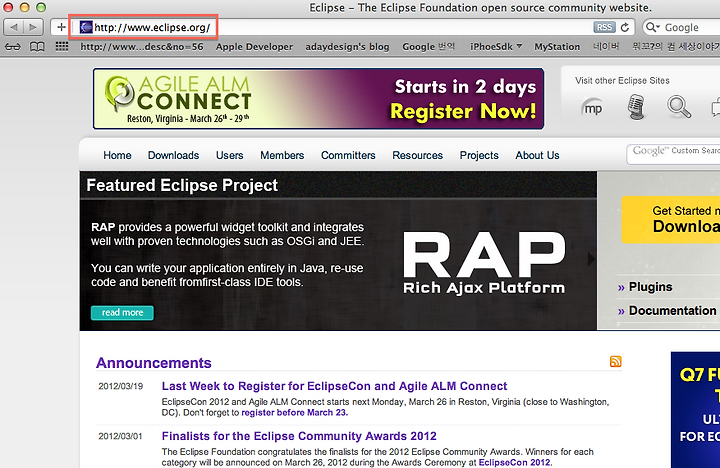Screen dimensions: 720x468
Task: Open the "adaydesign's blog" bookmark
Action: point(347,47)
